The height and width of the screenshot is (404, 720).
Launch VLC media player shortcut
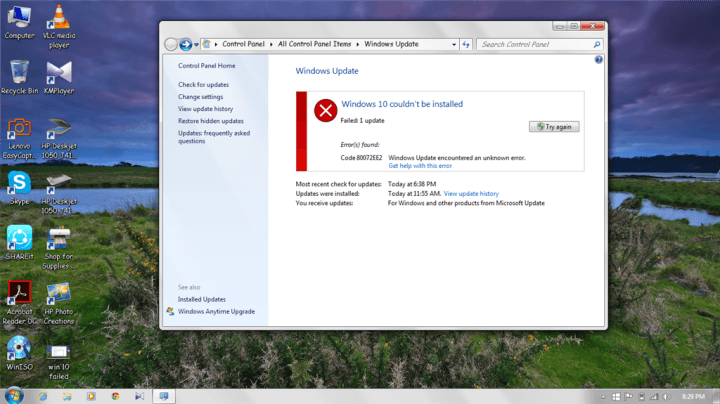point(59,27)
